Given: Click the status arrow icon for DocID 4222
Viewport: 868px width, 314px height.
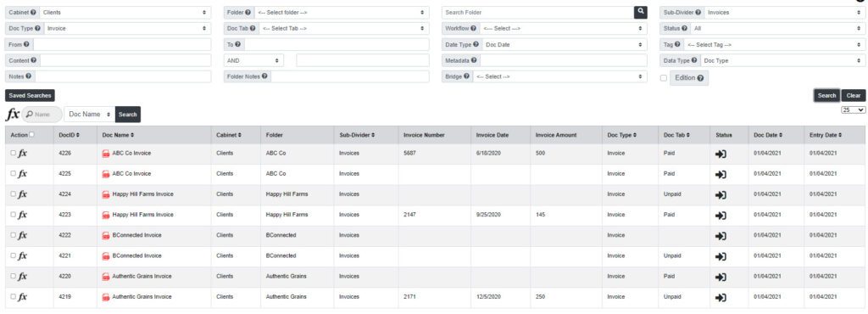Looking at the screenshot, I should click(x=721, y=236).
